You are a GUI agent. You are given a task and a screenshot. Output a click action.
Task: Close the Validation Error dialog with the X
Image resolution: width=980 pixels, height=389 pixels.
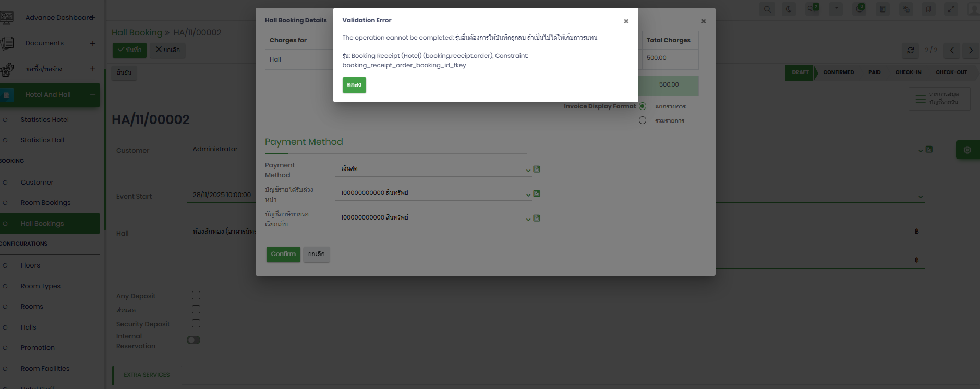(626, 21)
